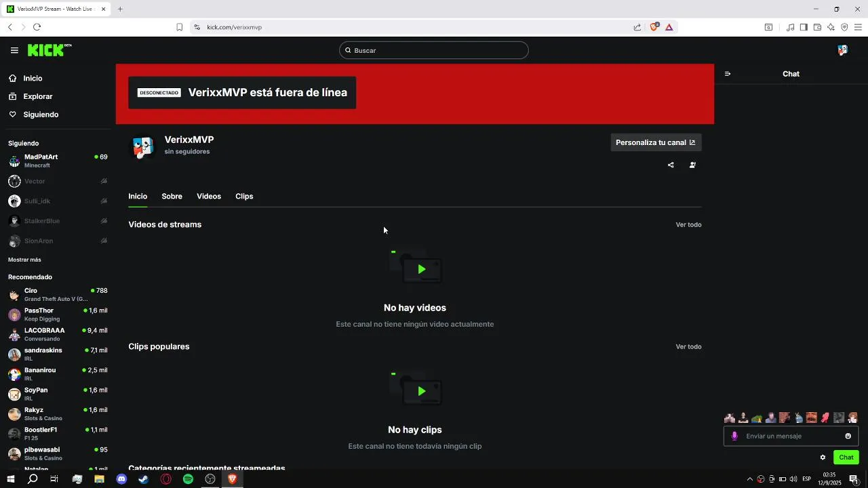Open VerixxMVP channel avatar
This screenshot has height=488, width=868.
click(143, 147)
